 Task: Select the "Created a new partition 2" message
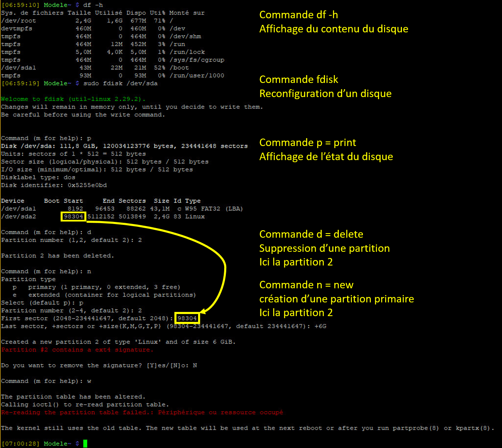(118, 342)
